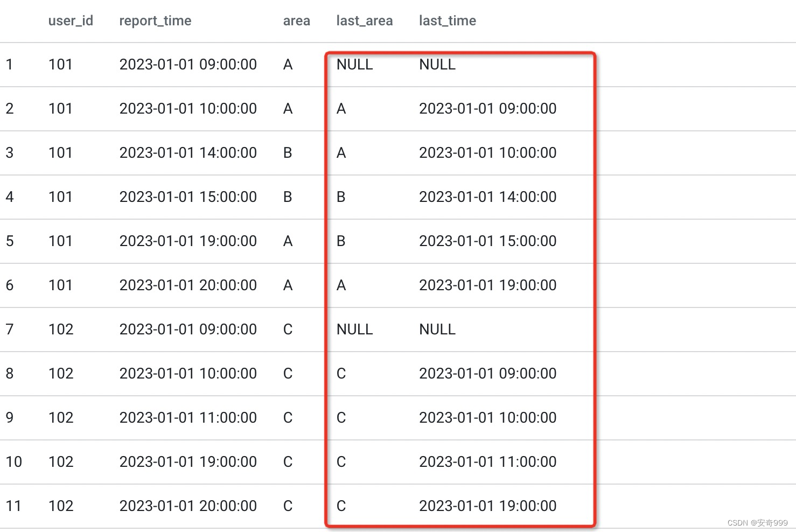Click area C in row 8

288,374
